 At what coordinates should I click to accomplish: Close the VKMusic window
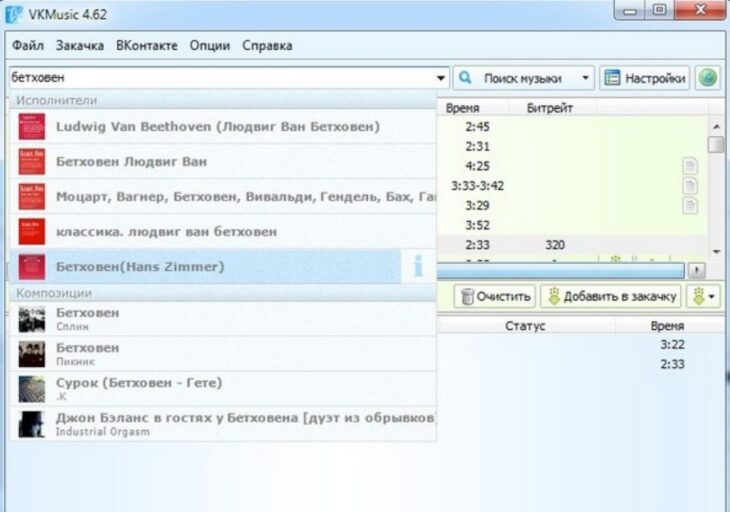tap(700, 10)
